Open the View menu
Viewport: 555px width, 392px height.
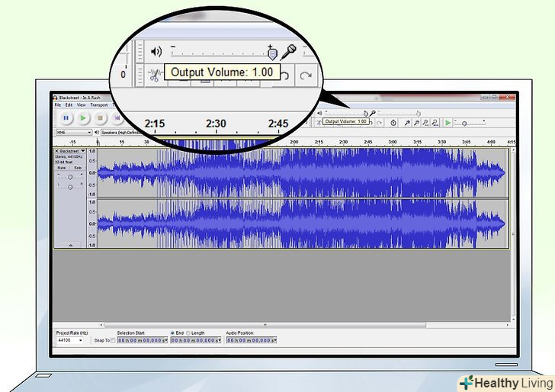(82, 104)
